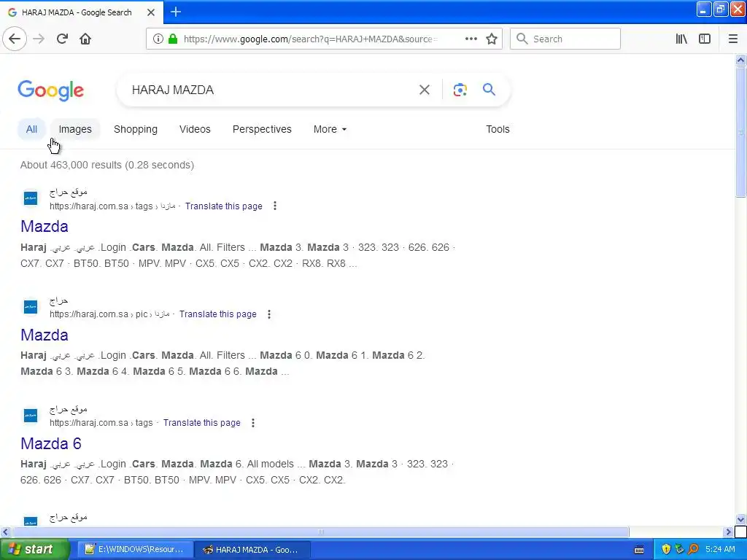
Task: Translate the haraj pic result page
Action: pos(217,314)
